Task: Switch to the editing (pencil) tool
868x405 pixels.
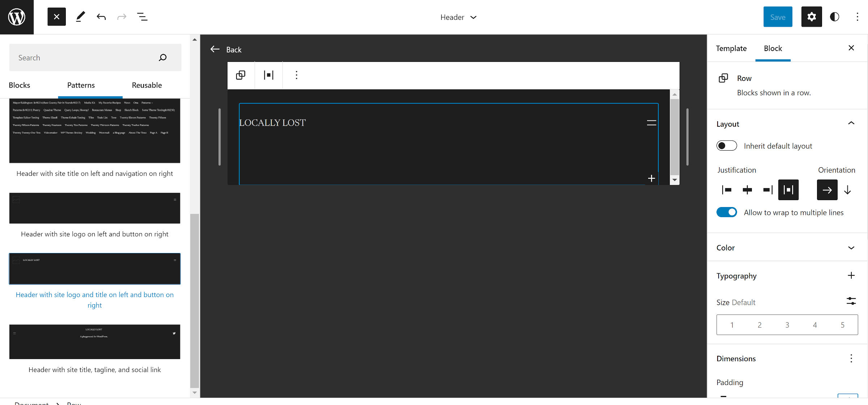Action: [x=80, y=16]
